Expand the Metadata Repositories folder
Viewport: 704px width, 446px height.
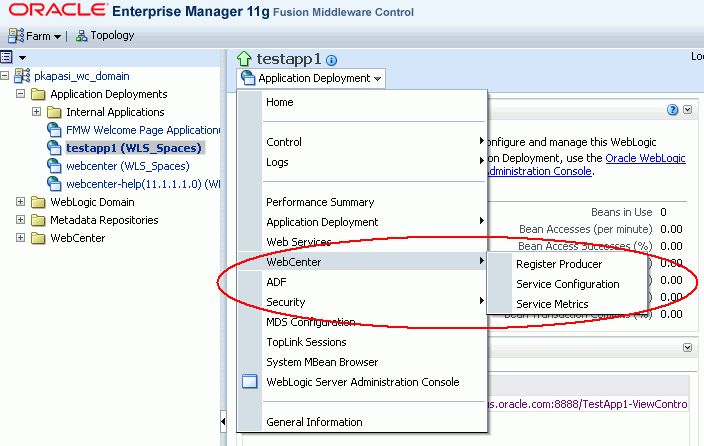click(20, 220)
